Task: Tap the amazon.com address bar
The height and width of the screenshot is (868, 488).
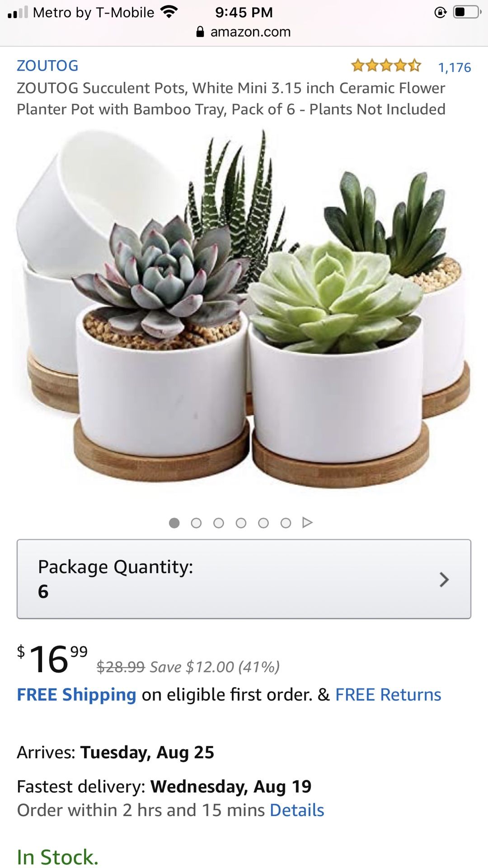Action: click(244, 32)
